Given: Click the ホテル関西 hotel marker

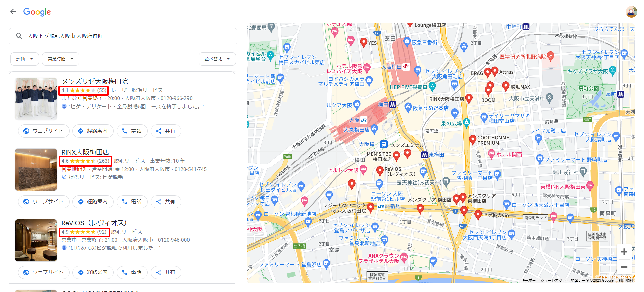Looking at the screenshot, I should click(491, 154).
